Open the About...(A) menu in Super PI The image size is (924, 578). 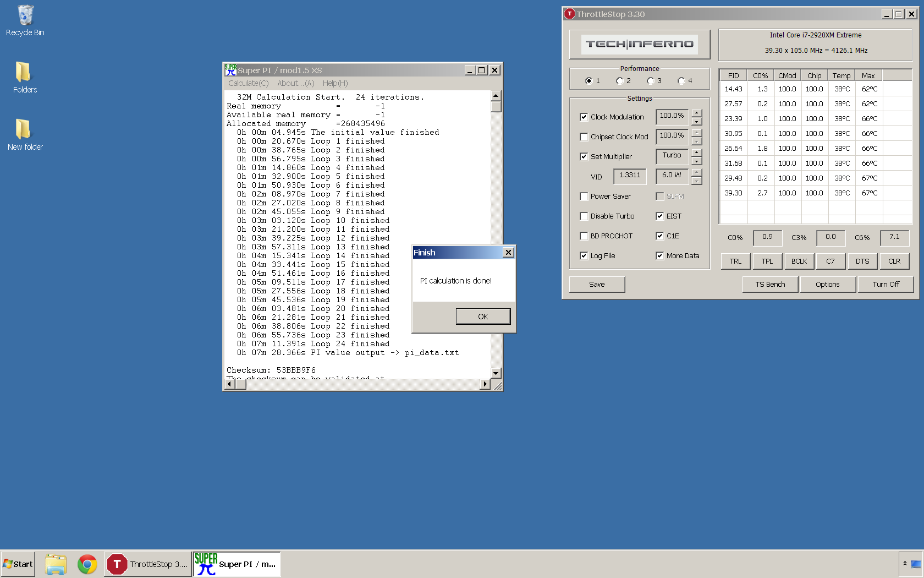click(x=295, y=83)
